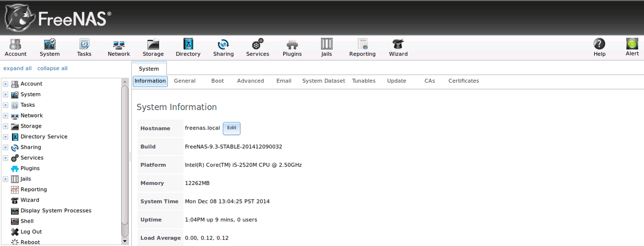Select Plugins in the tree
This screenshot has width=644, height=246.
30,168
